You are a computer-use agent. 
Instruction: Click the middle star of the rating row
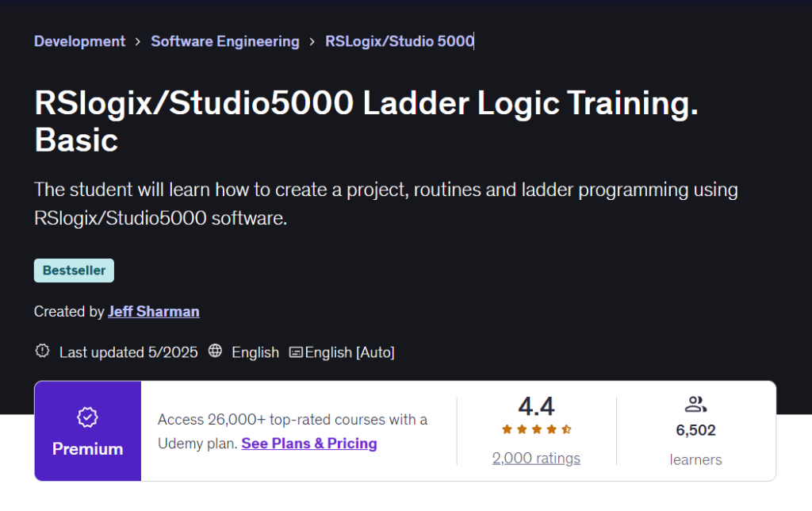536,428
